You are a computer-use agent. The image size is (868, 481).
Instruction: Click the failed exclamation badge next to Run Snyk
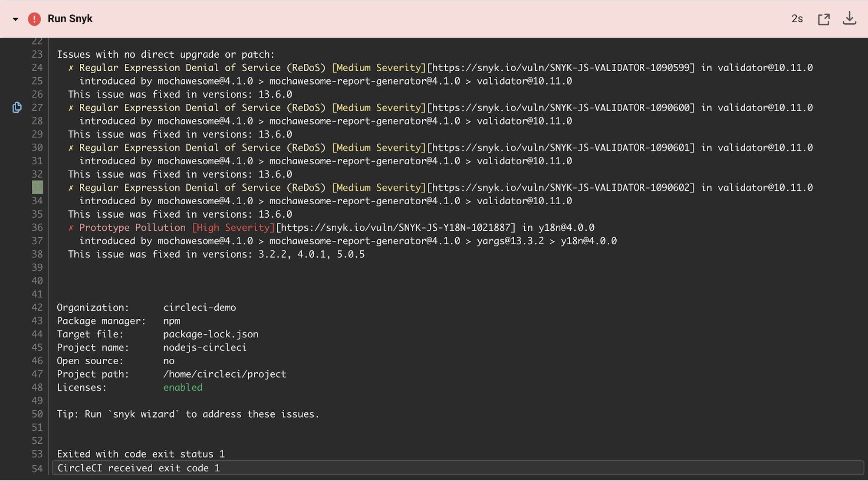point(34,18)
